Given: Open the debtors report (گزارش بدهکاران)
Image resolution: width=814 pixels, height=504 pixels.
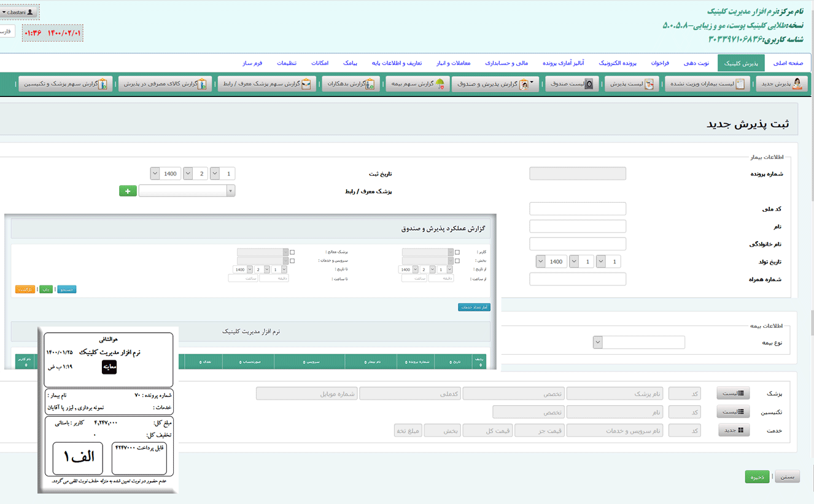Looking at the screenshot, I should [351, 84].
